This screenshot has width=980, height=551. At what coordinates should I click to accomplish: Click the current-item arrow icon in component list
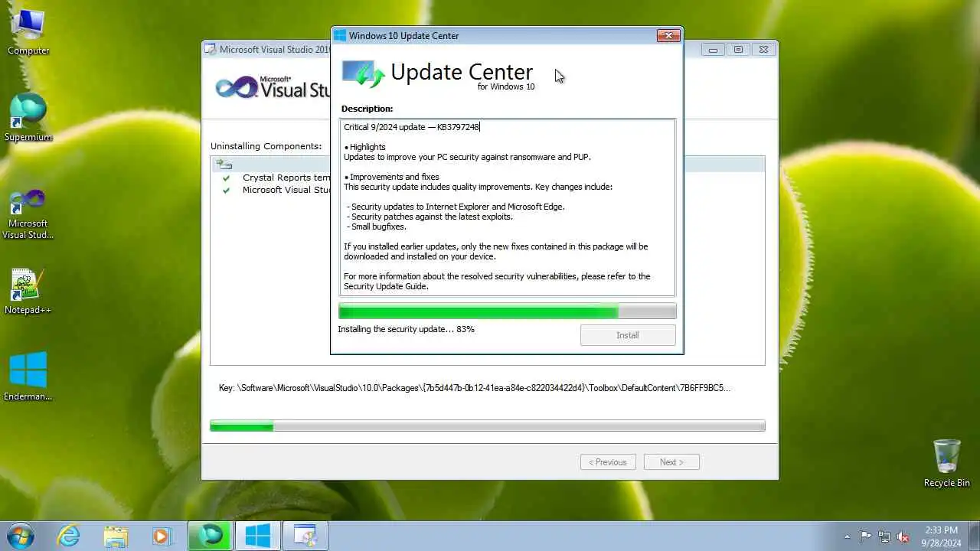point(224,165)
